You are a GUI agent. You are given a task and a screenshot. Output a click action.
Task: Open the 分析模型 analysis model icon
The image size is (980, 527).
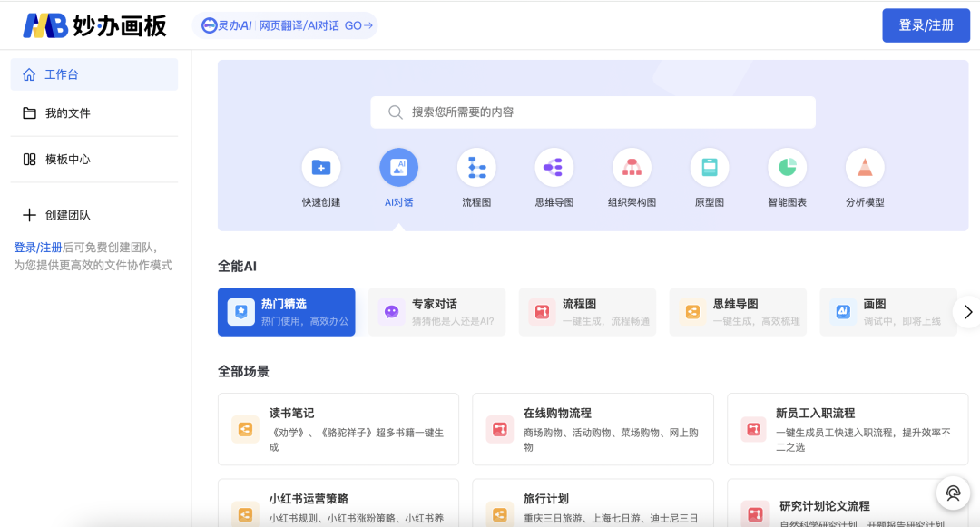tap(865, 167)
